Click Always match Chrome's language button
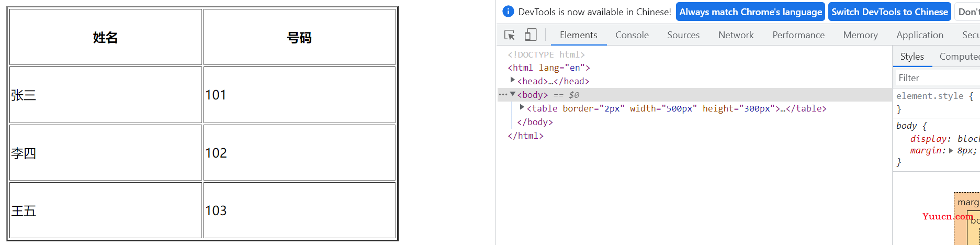 coord(750,12)
